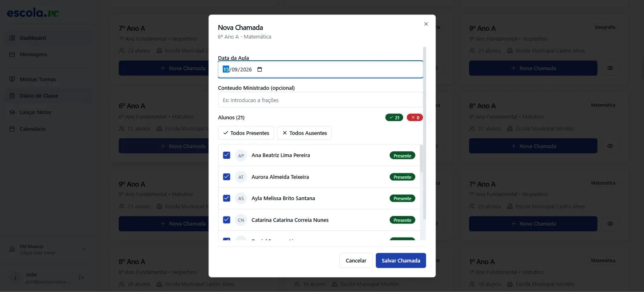The width and height of the screenshot is (644, 292).
Task: Uncheck Aurora Almeida Teixeira checkbox
Action: 226,177
